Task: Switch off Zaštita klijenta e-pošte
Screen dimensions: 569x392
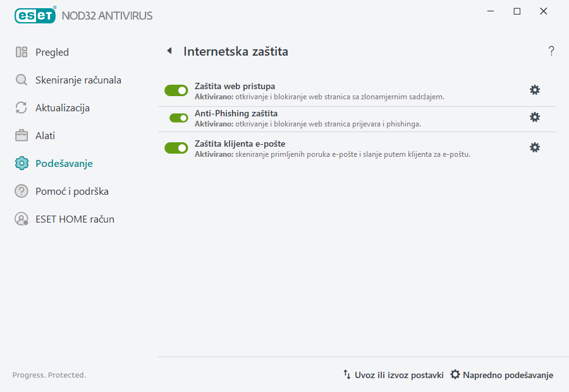Action: coord(176,147)
